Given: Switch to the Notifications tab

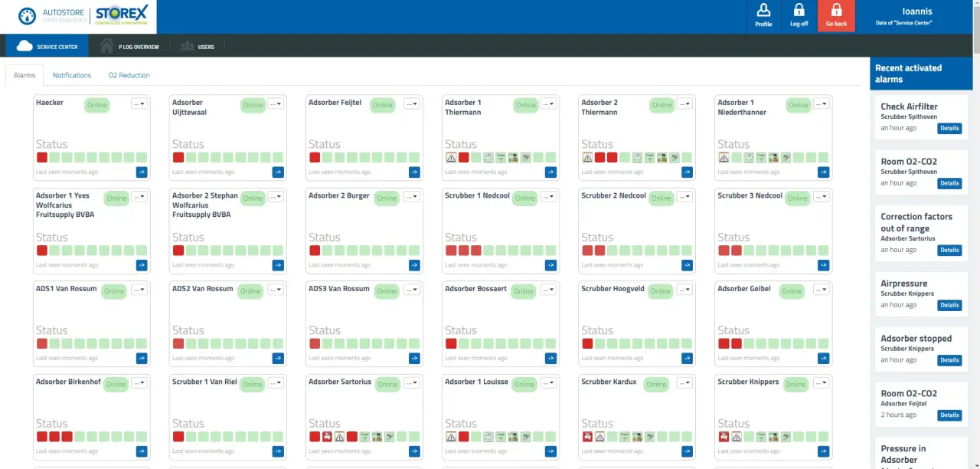Looking at the screenshot, I should tap(72, 75).
